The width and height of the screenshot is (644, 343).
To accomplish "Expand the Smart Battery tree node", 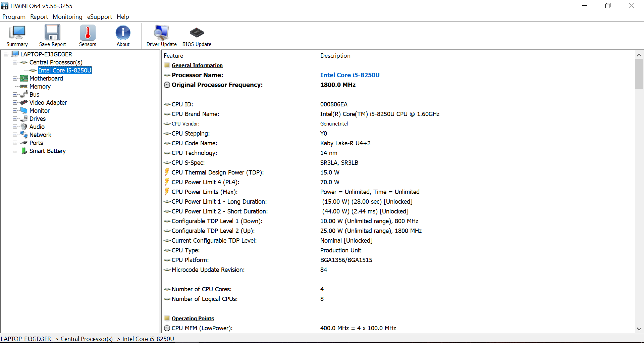I will (15, 151).
